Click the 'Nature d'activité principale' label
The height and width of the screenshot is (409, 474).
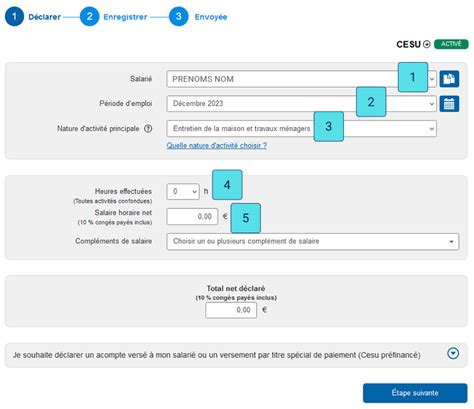tap(98, 129)
